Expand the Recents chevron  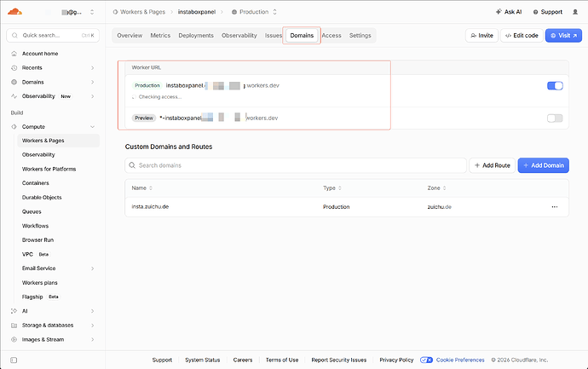click(92, 68)
